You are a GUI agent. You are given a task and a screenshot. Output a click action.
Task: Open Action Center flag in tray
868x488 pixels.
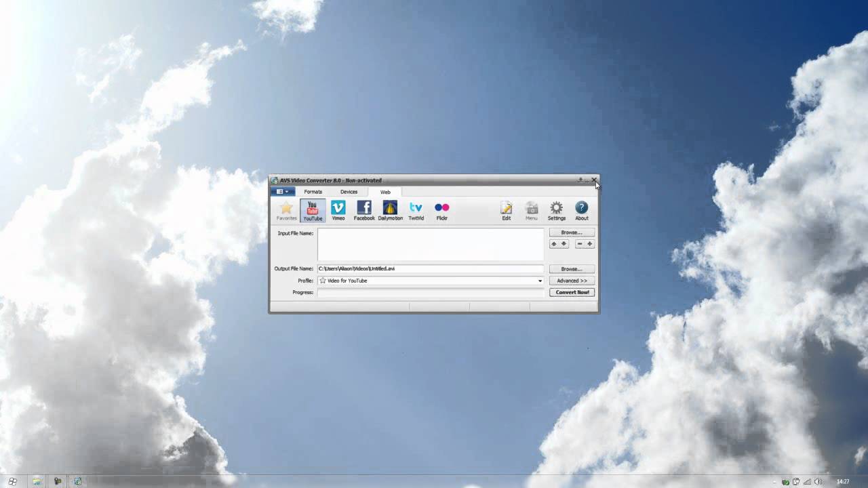[797, 482]
